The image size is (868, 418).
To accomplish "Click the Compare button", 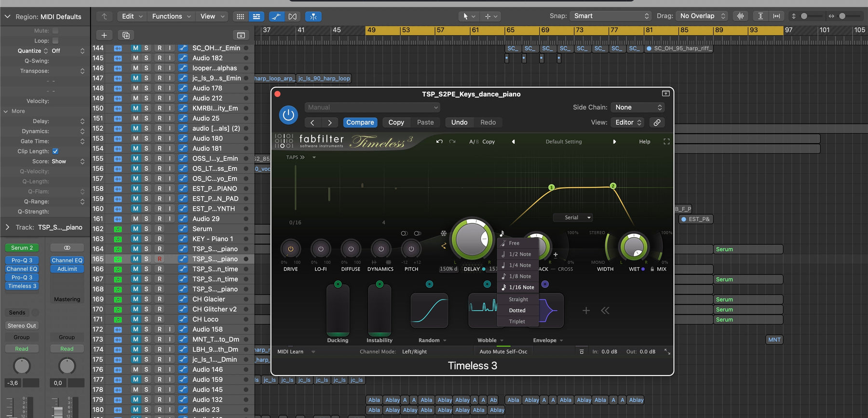I will [360, 122].
